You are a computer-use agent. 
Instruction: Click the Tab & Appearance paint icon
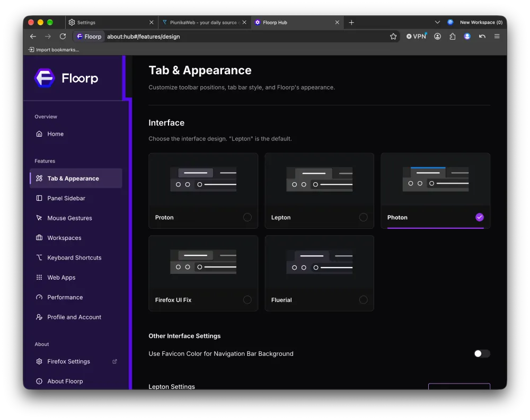click(x=39, y=178)
